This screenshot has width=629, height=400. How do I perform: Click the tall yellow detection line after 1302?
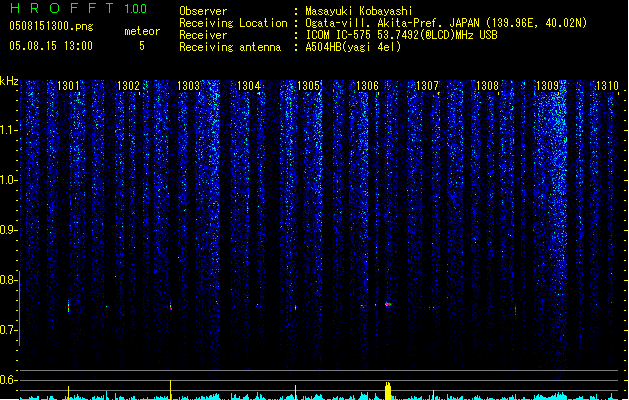171,390
